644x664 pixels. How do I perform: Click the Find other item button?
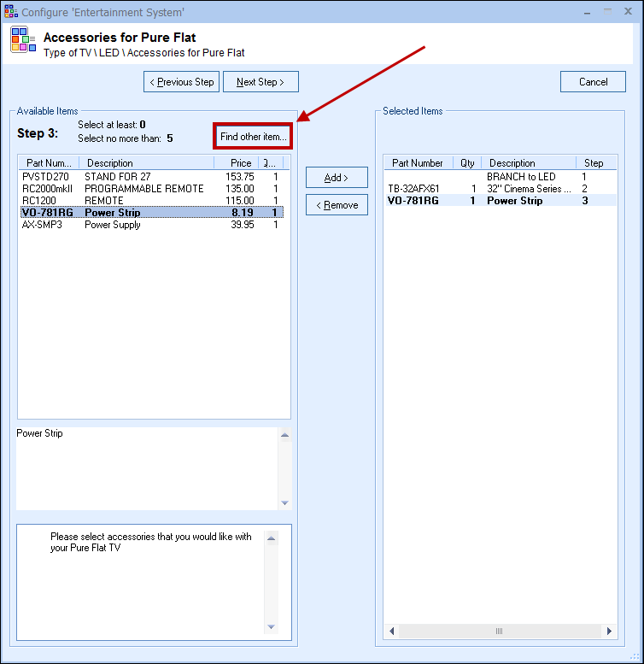tap(253, 137)
